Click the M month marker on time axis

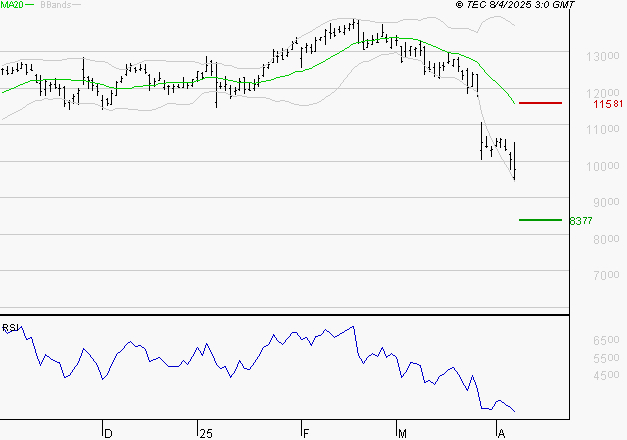point(402,434)
